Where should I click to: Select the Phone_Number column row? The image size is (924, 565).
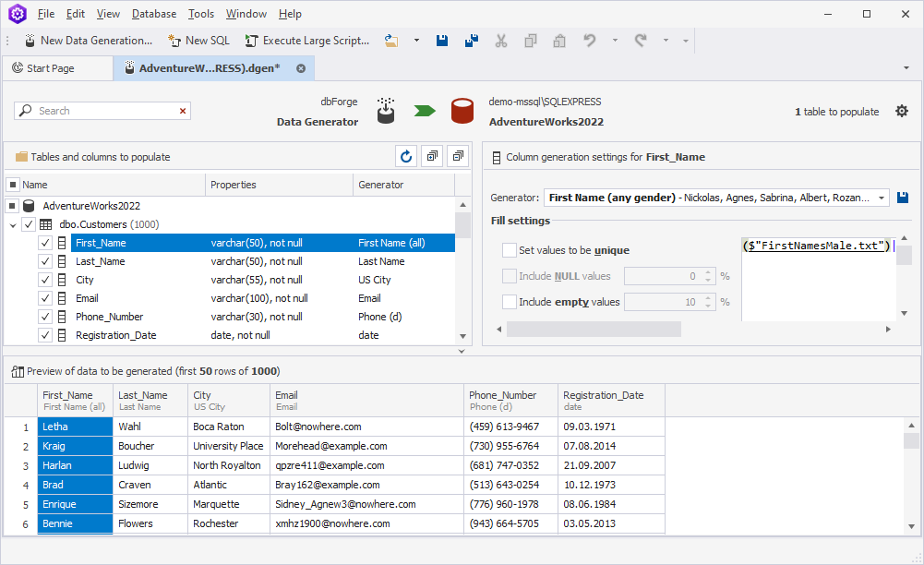click(263, 317)
